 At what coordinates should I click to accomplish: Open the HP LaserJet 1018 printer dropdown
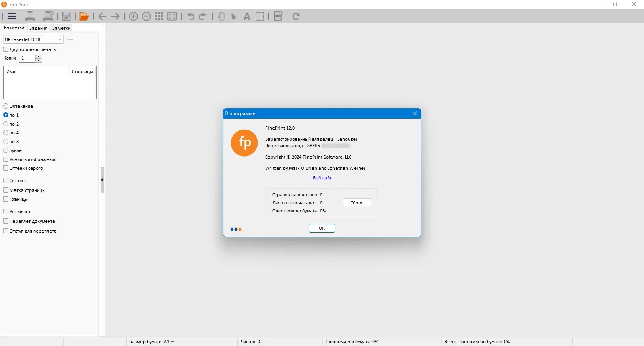[33, 39]
